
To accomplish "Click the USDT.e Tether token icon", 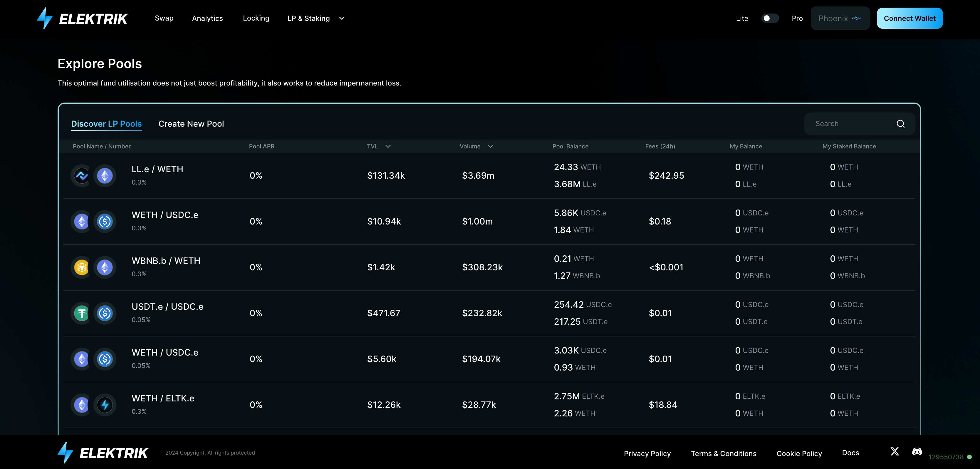I will tap(81, 313).
